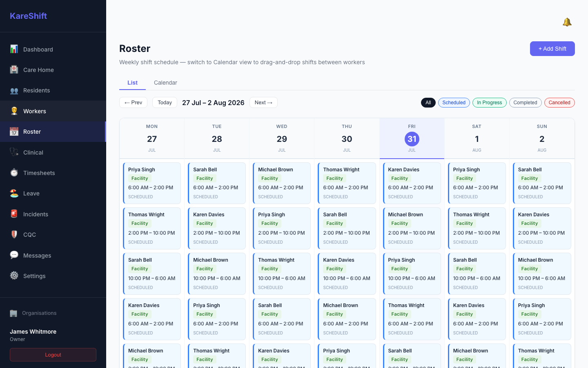Image resolution: width=588 pixels, height=368 pixels.
Task: Open the Dashboard chart icon
Action: click(14, 49)
